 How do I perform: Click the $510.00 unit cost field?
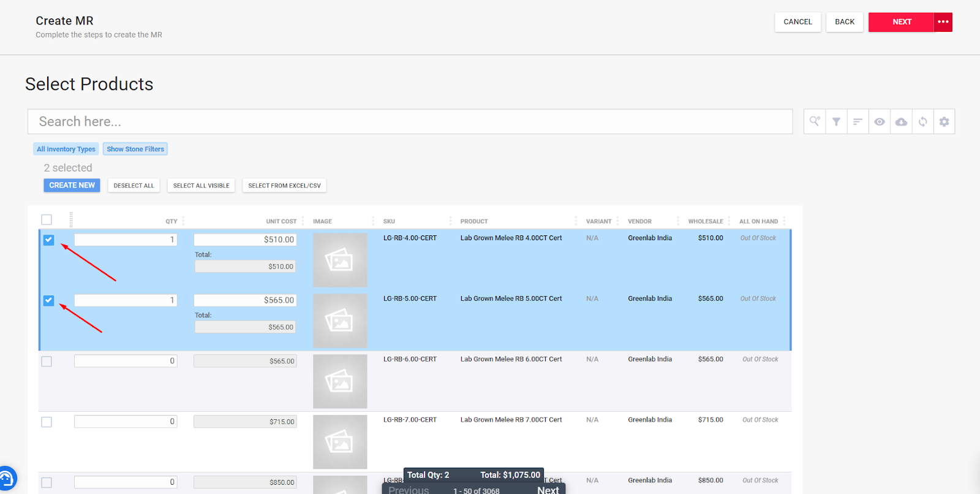pos(245,240)
